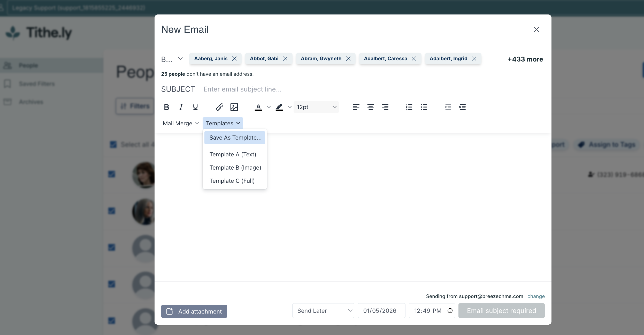Open the text color dropdown arrow
644x335 pixels.
(x=269, y=107)
